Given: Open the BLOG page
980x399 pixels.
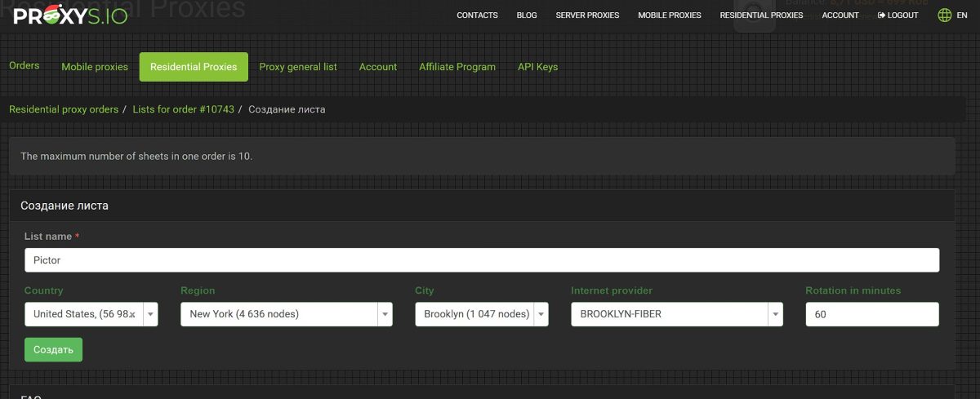Looking at the screenshot, I should click(527, 16).
